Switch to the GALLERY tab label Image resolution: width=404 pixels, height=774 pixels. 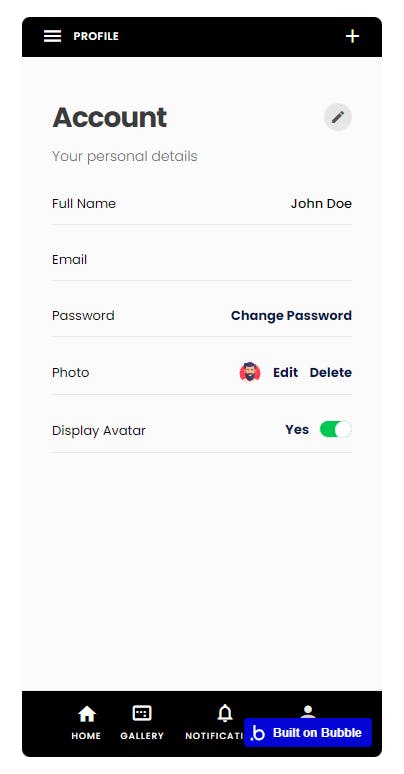coord(142,735)
